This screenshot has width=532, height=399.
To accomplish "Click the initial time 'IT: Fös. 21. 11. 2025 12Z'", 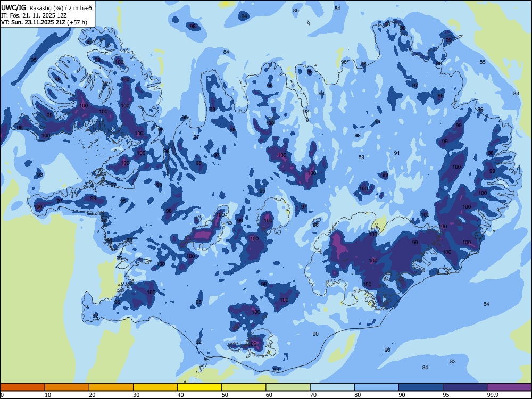I will [34, 15].
